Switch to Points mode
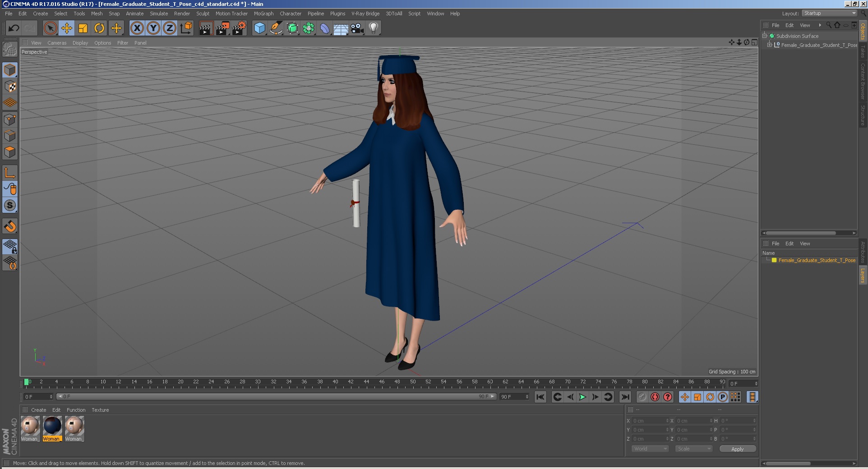 (10, 120)
